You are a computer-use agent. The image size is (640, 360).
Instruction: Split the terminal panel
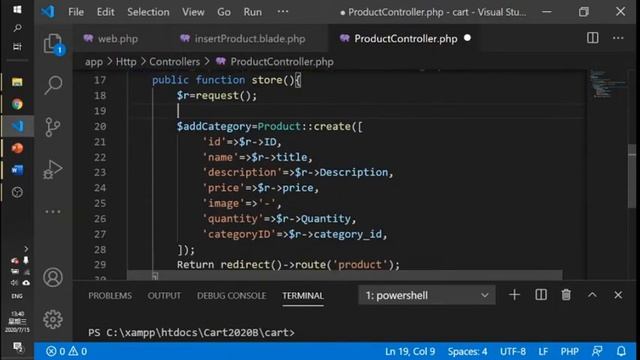541,295
